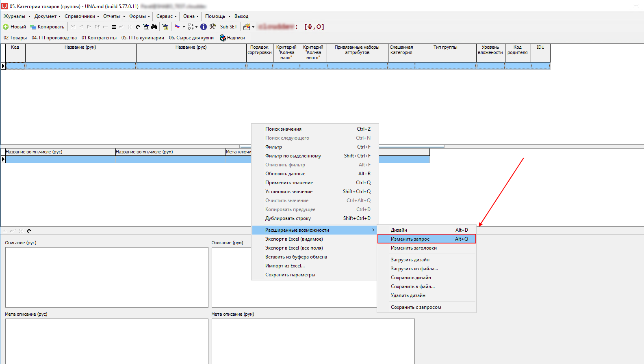This screenshot has height=364, width=644.
Task: Refresh data using top toolbar reload arrow
Action: pyautogui.click(x=138, y=27)
